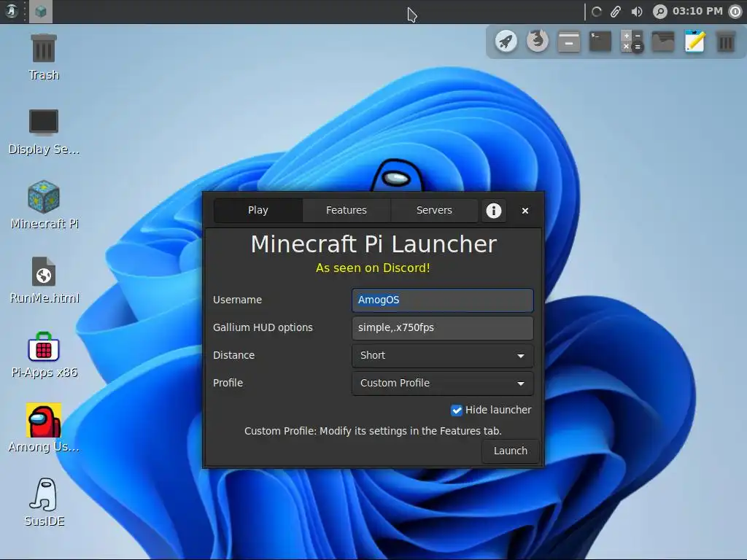Open the Profile dropdown set to Custom Profile
The image size is (747, 560).
point(443,383)
